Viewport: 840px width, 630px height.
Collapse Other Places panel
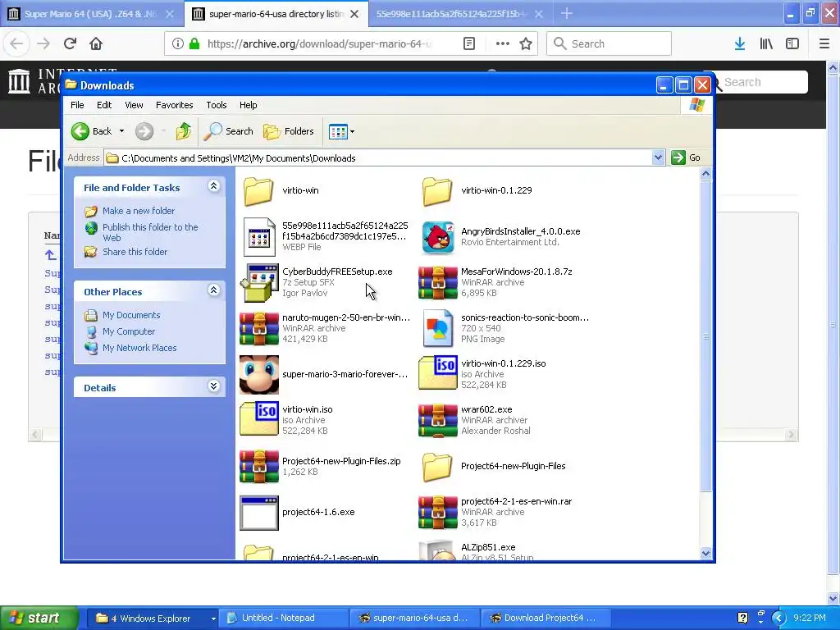pos(214,290)
